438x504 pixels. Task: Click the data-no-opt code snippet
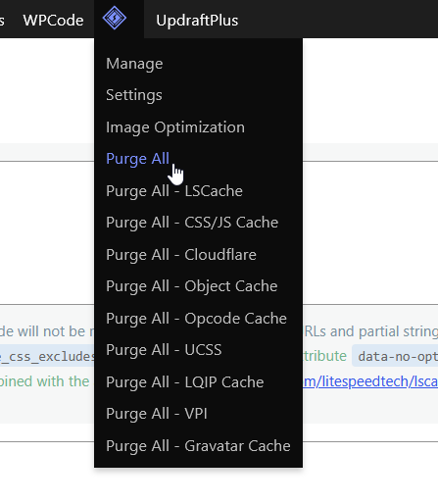(395, 356)
